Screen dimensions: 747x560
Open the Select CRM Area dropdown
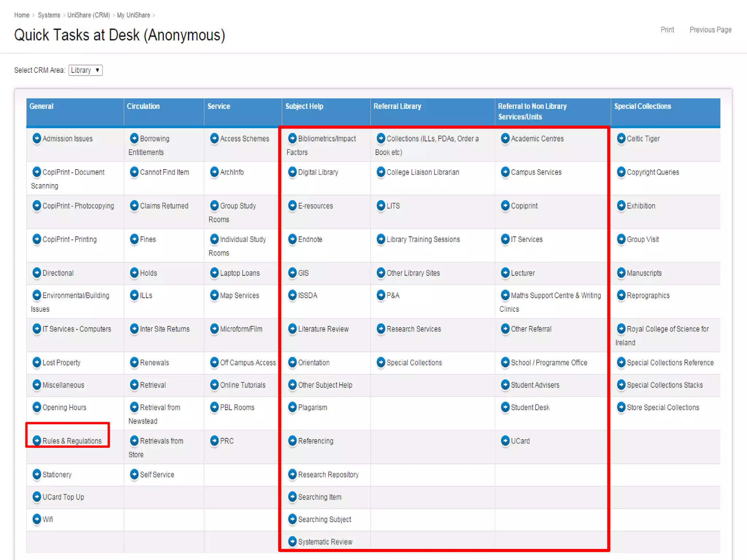pos(85,70)
